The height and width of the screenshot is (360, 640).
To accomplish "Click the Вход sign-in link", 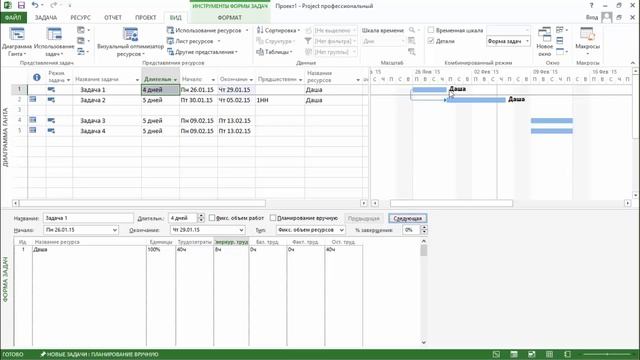I will click(x=591, y=18).
